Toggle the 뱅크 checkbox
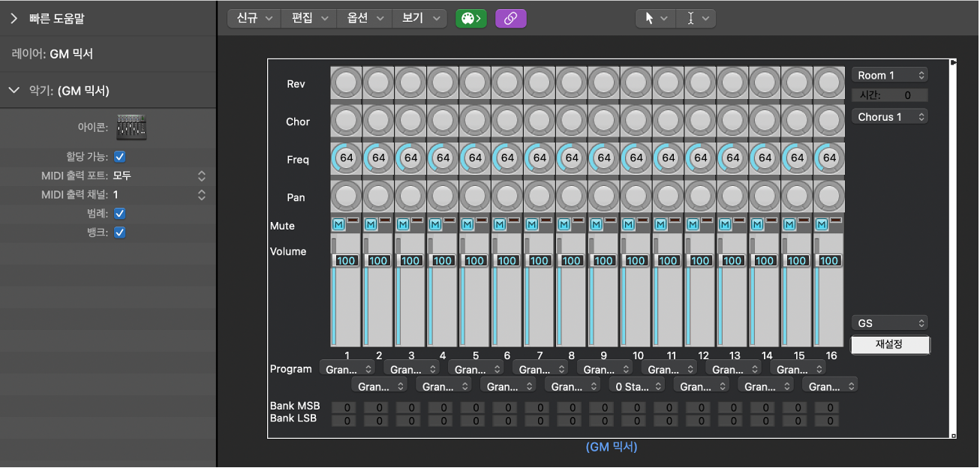This screenshot has width=980, height=471. coord(119,232)
